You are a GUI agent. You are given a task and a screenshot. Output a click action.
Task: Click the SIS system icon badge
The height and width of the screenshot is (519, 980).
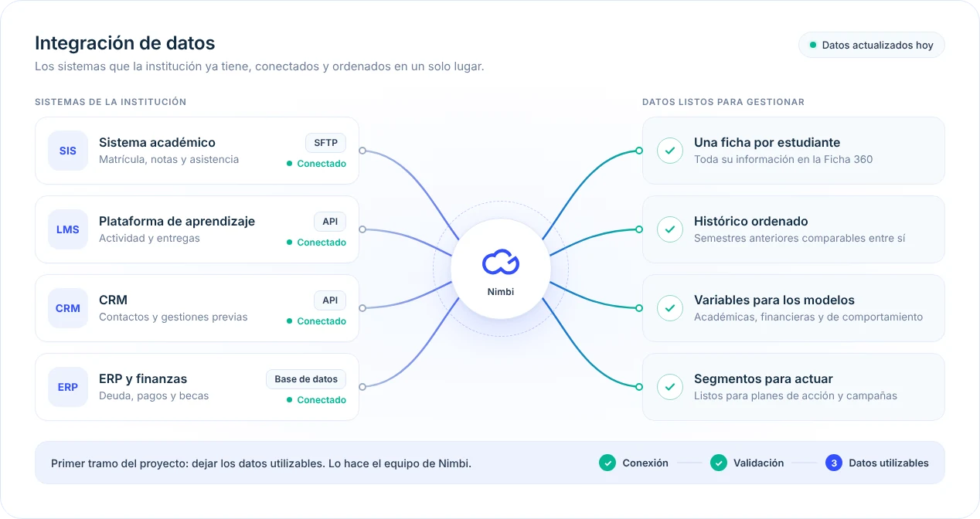(68, 151)
